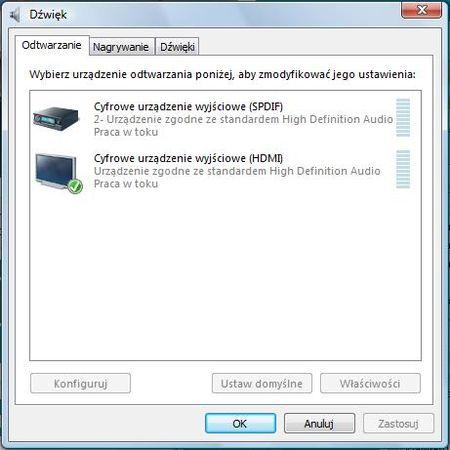Cancel the dialog with Anuluj
450x450 pixels.
point(319,424)
